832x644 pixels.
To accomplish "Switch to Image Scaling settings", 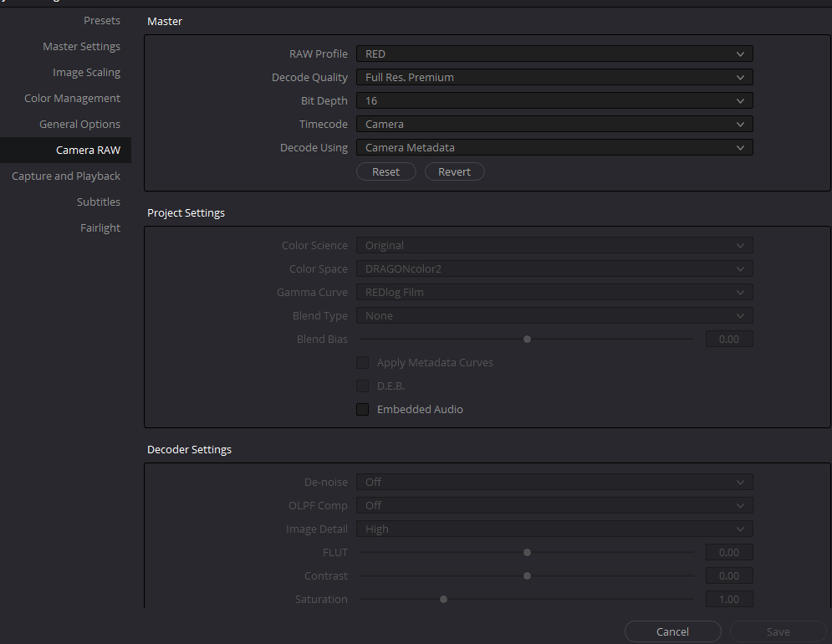I will tap(86, 72).
